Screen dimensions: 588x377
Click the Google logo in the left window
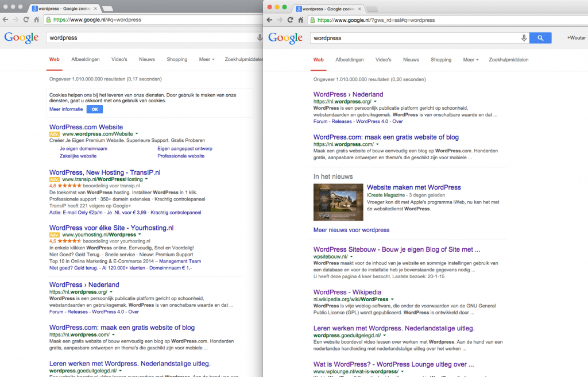(x=21, y=37)
